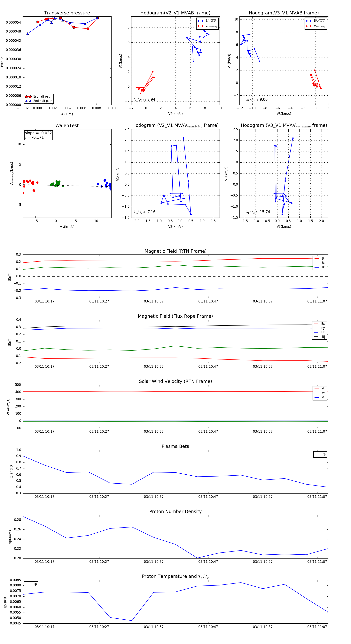Click the "2nd half path" legend entry

(39, 101)
